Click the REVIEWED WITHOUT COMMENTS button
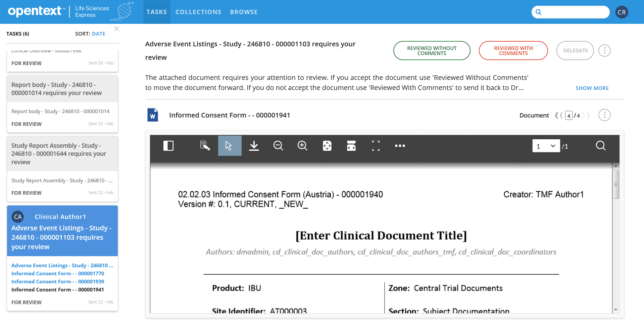The image size is (644, 322). click(432, 50)
